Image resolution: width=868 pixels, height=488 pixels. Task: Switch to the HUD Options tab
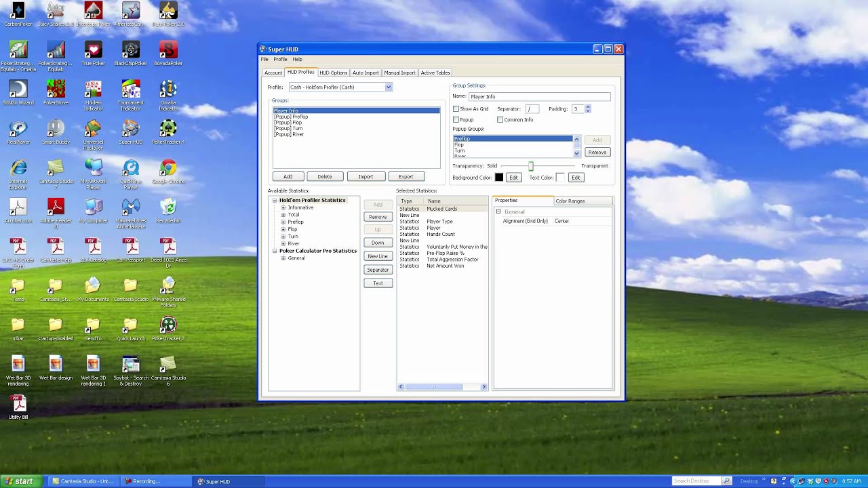click(x=333, y=73)
